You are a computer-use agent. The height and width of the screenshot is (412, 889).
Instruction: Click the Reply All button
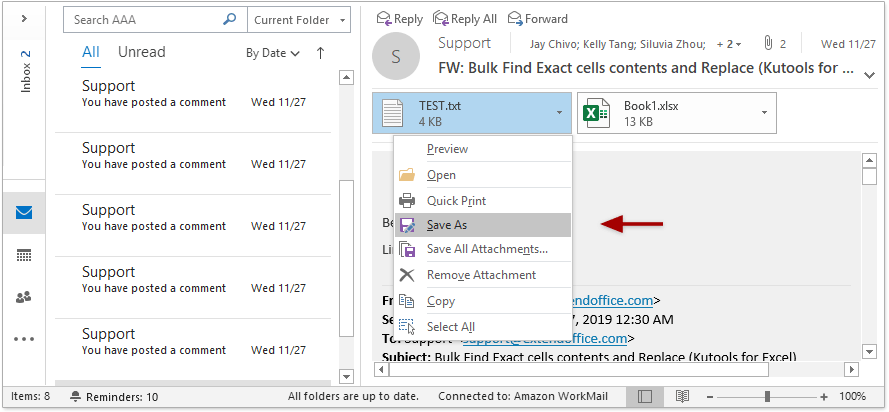click(465, 18)
